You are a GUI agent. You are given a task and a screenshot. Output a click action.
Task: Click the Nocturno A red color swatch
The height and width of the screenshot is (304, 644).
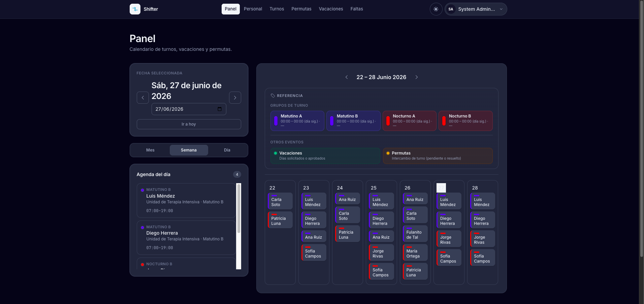(x=388, y=121)
